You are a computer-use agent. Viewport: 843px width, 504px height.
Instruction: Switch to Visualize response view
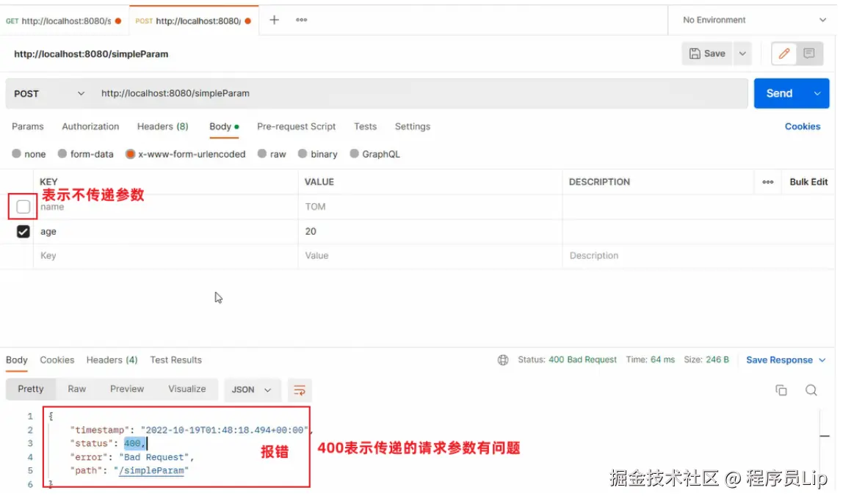[x=187, y=389]
